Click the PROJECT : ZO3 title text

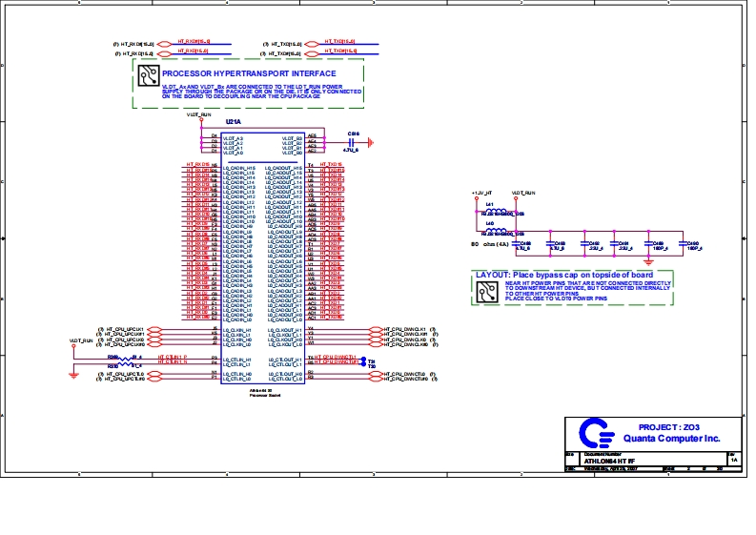click(667, 425)
